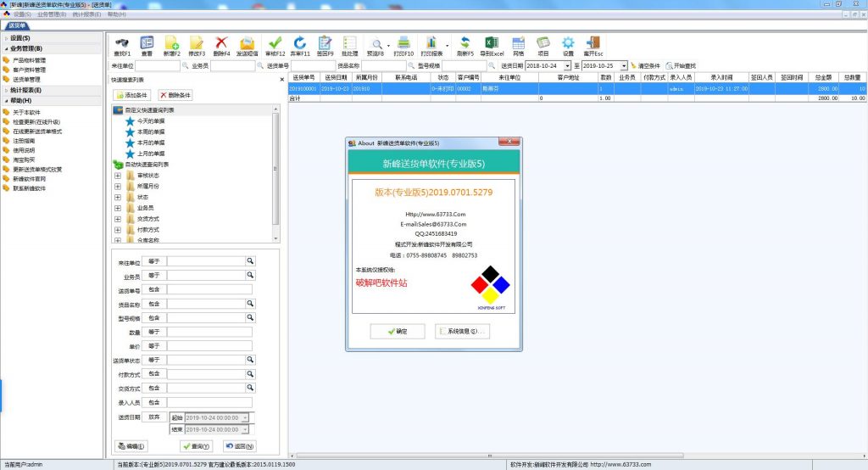Expand the 设置(S) sidebar section
The image size is (868, 470).
click(6, 37)
